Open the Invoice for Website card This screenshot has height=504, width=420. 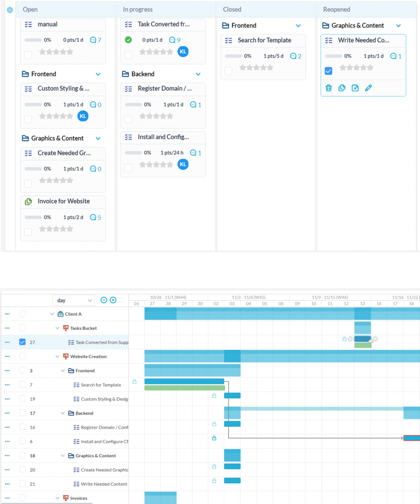pos(64,201)
